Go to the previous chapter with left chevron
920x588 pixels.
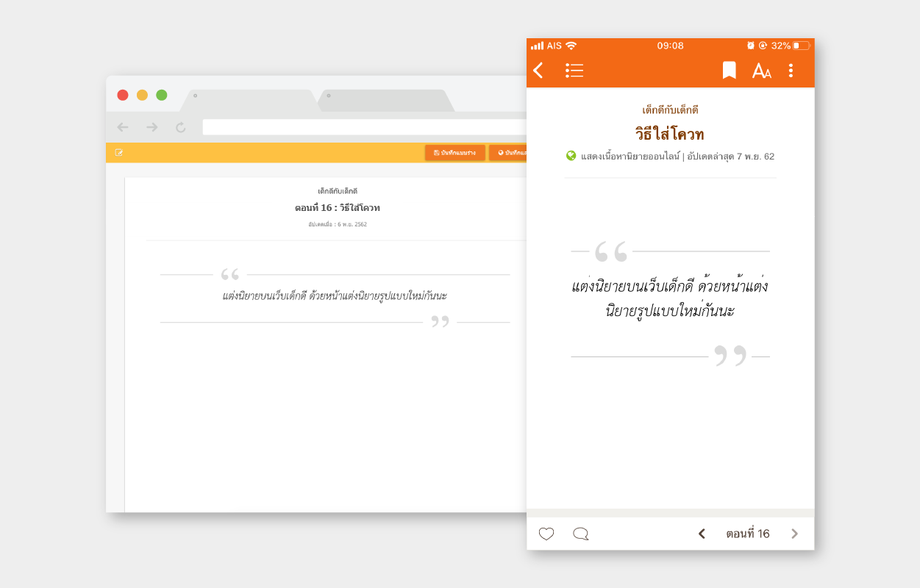[x=702, y=534]
